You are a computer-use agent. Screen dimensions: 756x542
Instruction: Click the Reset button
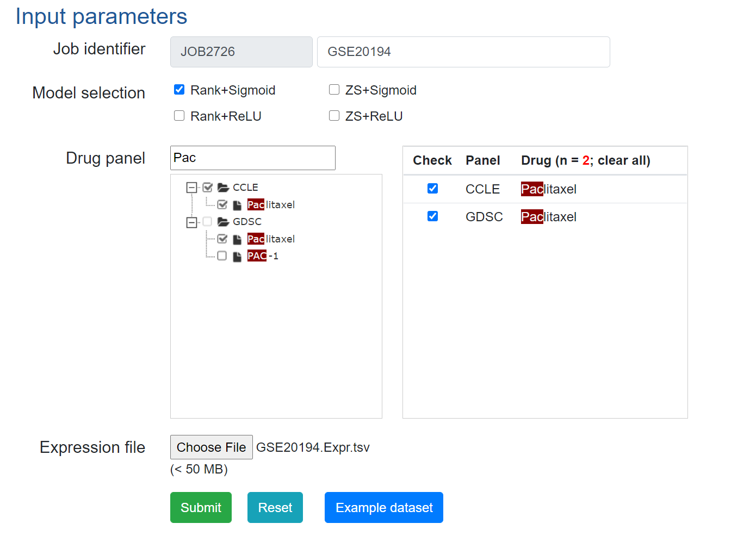(275, 507)
